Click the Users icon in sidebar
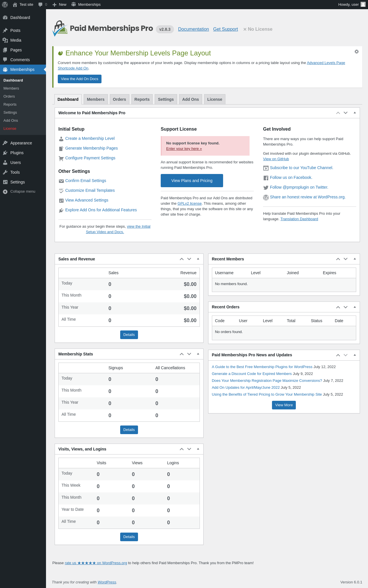 click(5, 163)
